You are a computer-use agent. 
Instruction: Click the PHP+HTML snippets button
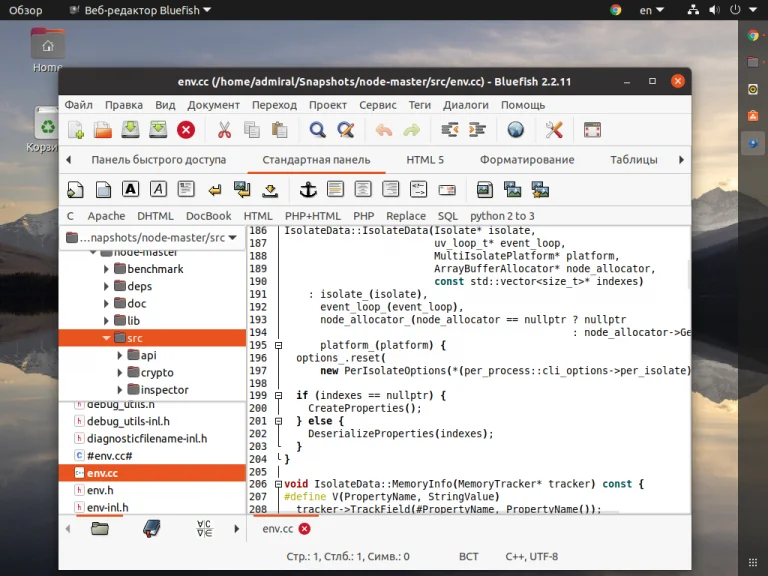(x=313, y=216)
